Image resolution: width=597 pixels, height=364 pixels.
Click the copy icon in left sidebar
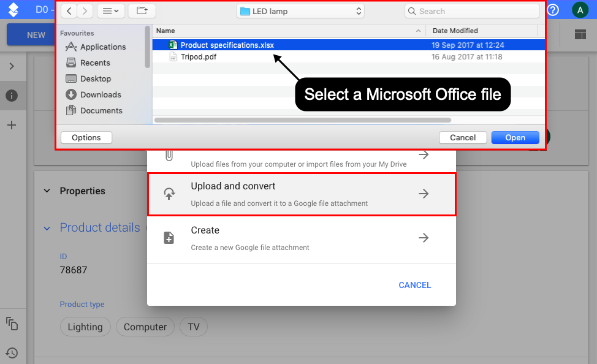tap(12, 323)
